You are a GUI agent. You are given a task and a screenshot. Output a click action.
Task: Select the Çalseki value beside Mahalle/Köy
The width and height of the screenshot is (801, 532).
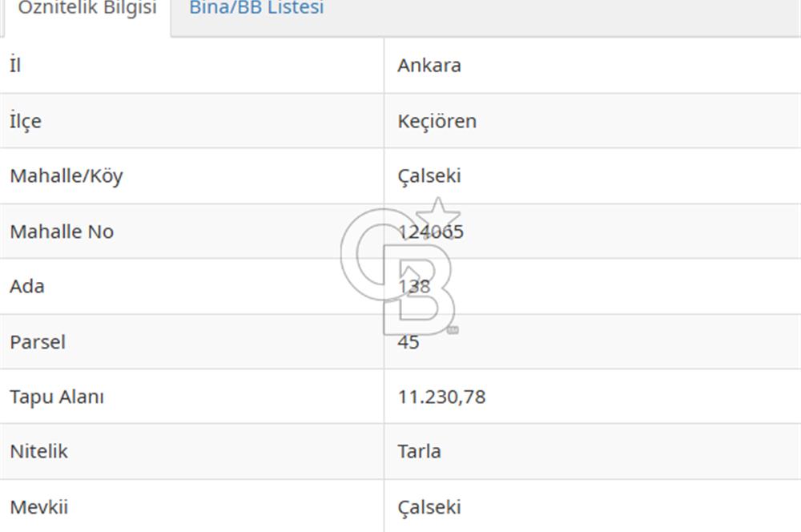click(429, 176)
